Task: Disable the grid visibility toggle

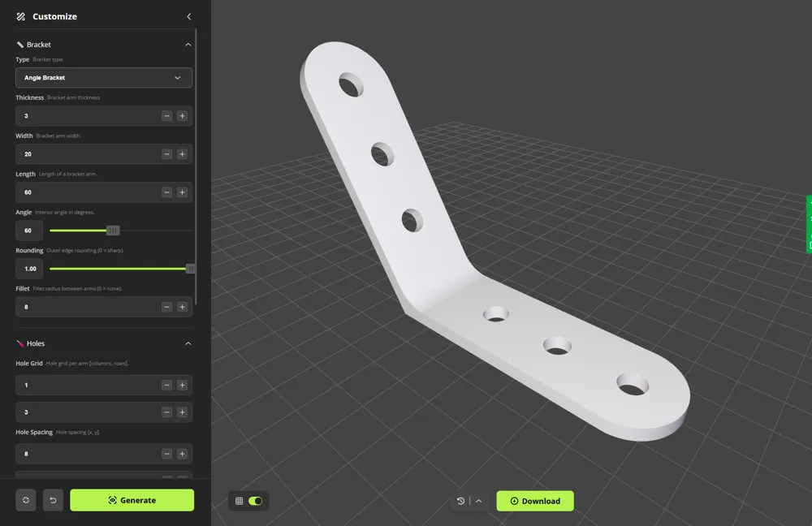Action: tap(257, 501)
